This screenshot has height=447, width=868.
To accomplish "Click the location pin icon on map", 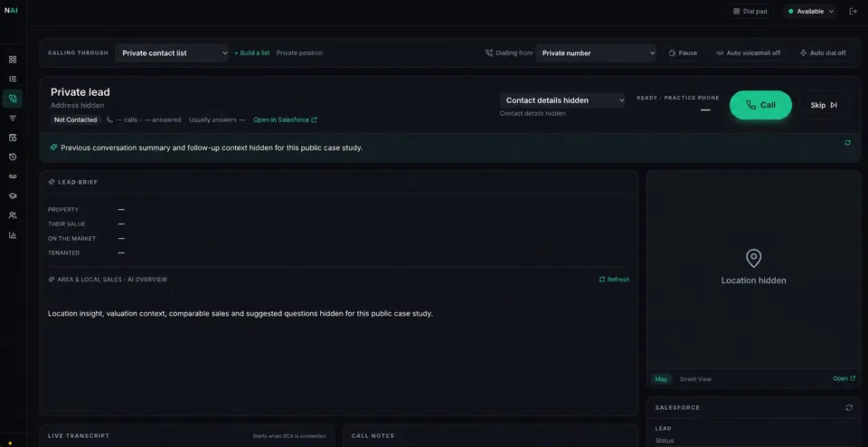I will click(x=753, y=258).
